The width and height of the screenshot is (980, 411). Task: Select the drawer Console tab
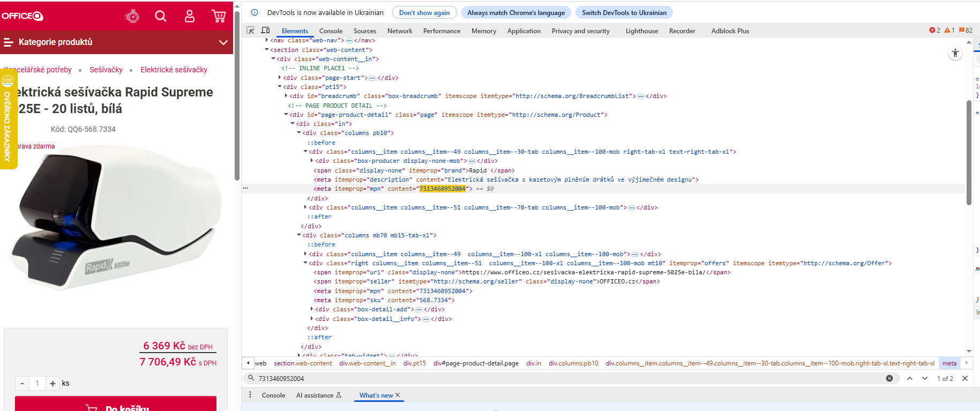[273, 395]
